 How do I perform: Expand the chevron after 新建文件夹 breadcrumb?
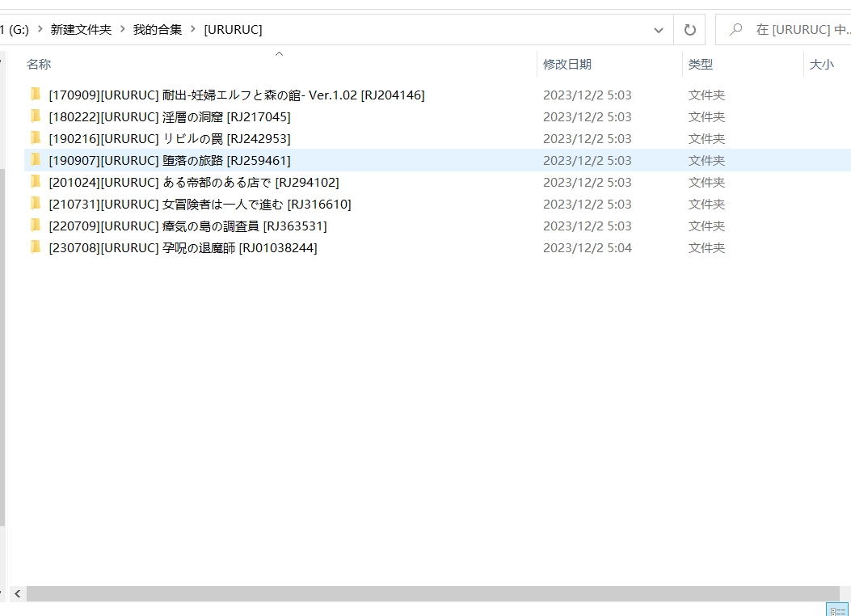click(123, 29)
